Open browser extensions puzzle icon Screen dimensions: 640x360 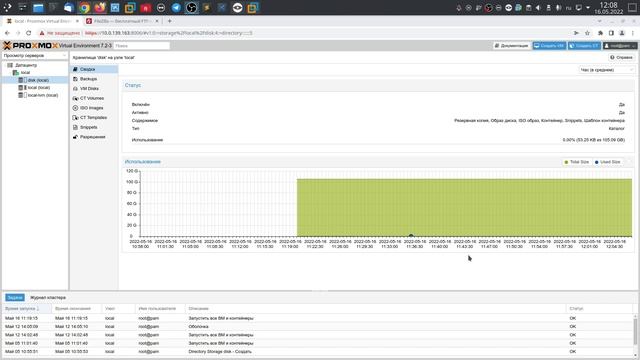[x=600, y=33]
